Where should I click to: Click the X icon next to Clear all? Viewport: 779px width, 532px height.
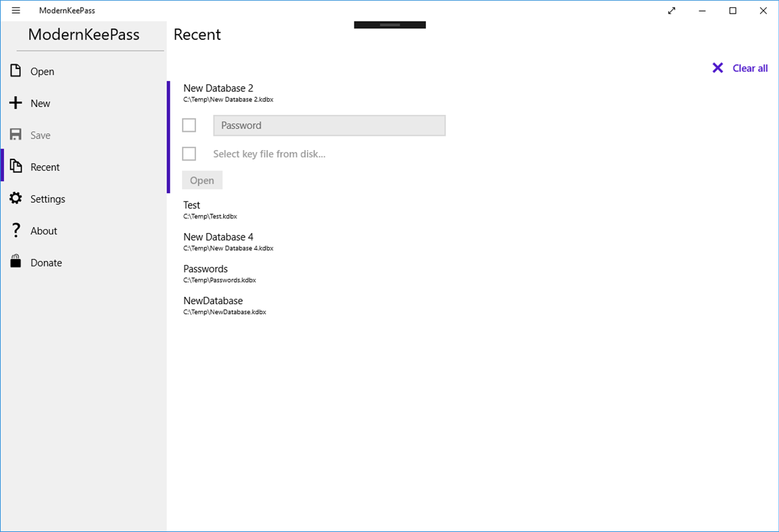click(717, 68)
